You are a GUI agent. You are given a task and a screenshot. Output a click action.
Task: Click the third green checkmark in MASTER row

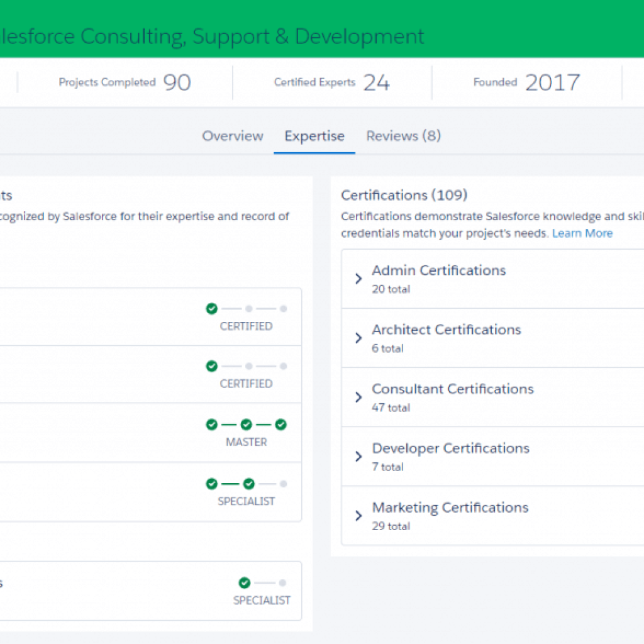(x=281, y=425)
